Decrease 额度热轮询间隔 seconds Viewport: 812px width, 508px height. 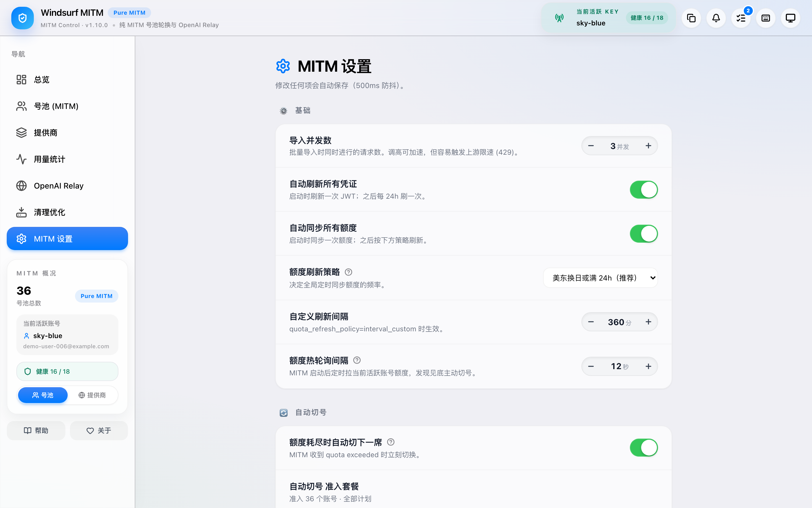click(591, 366)
